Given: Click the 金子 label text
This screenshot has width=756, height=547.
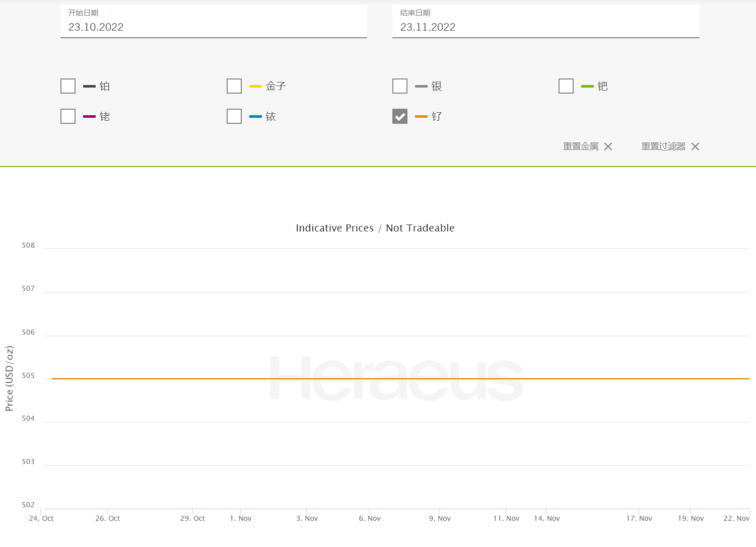Looking at the screenshot, I should tap(276, 86).
